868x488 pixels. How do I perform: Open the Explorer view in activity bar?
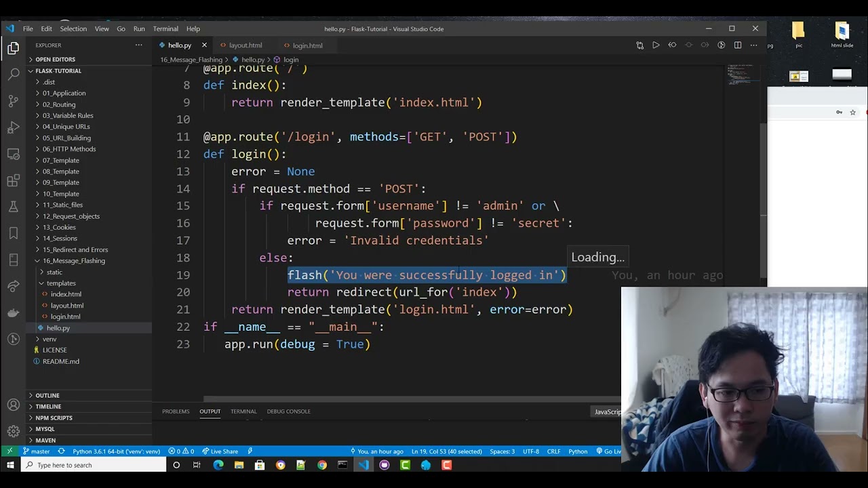[x=14, y=48]
